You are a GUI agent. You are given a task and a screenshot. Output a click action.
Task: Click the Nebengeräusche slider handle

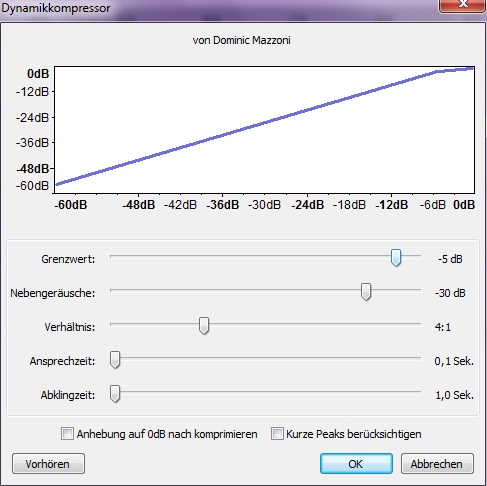(x=366, y=292)
